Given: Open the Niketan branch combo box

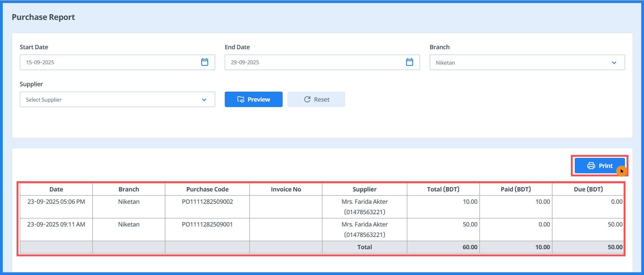Looking at the screenshot, I should pyautogui.click(x=521, y=63).
